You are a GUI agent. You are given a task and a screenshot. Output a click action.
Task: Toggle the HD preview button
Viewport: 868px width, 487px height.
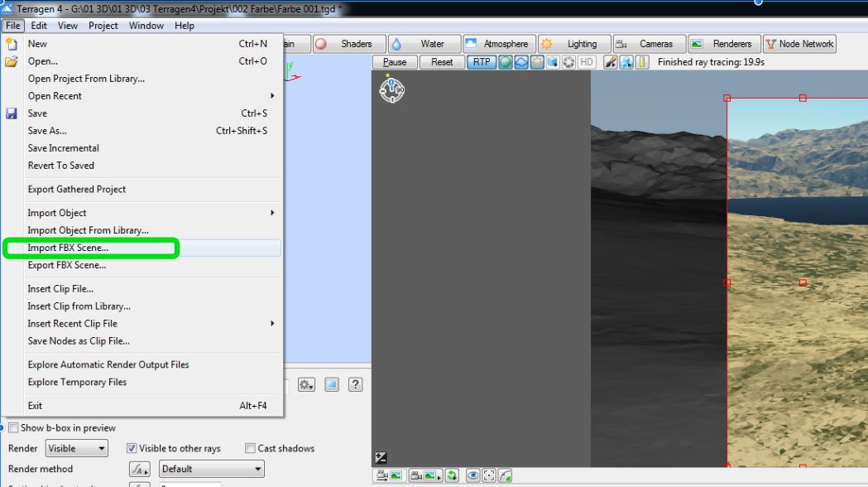587,62
